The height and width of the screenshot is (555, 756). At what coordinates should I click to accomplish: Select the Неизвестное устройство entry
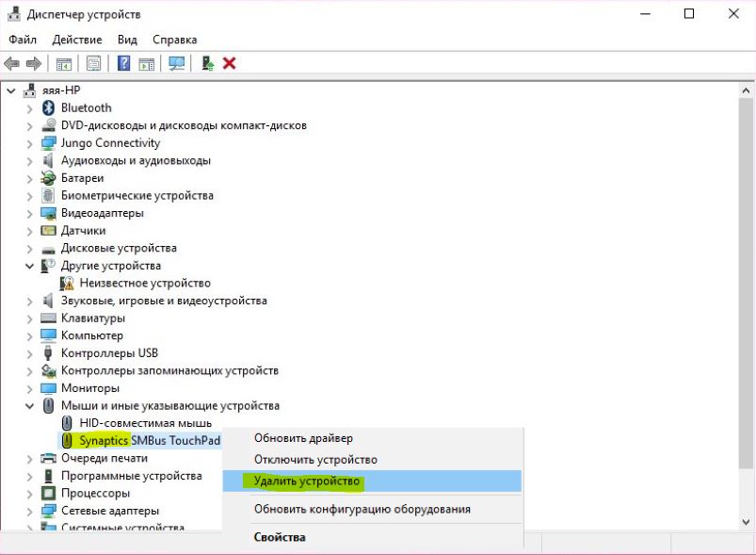[x=145, y=283]
